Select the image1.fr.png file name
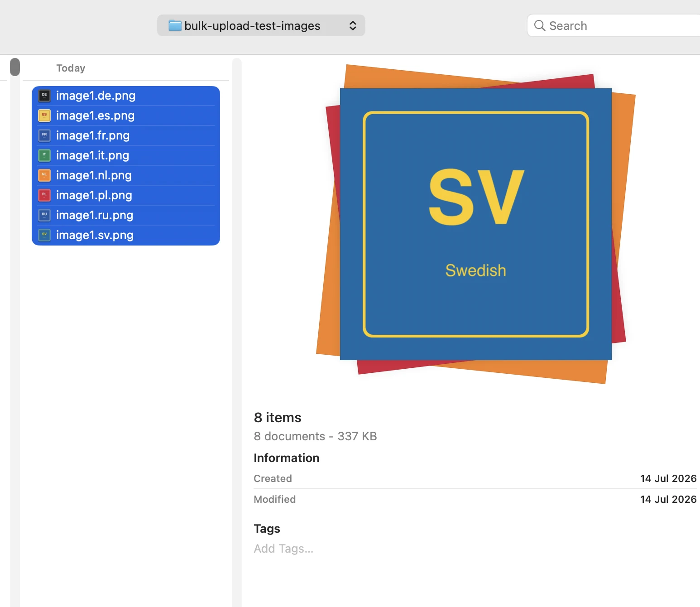The width and height of the screenshot is (700, 607). pyautogui.click(x=93, y=135)
